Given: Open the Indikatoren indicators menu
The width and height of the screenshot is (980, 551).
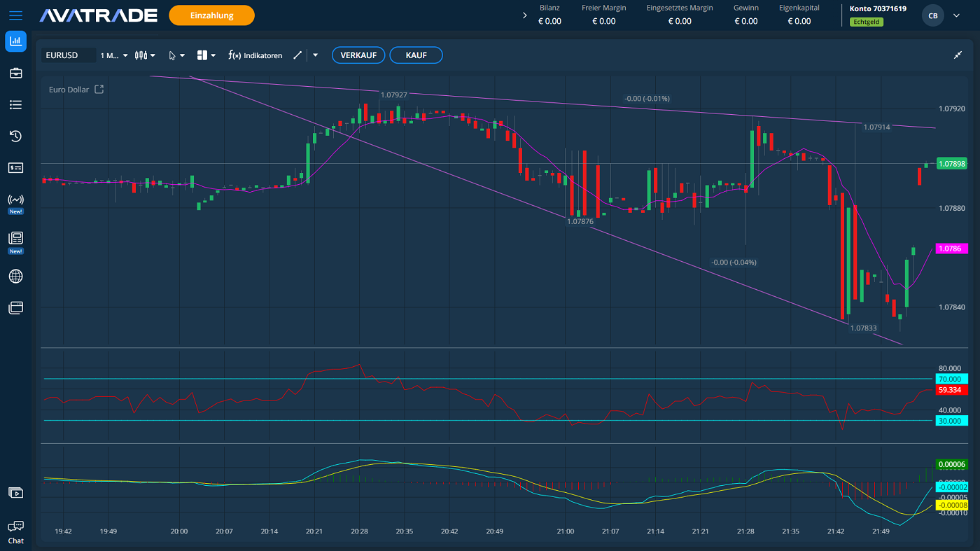Looking at the screenshot, I should click(255, 55).
